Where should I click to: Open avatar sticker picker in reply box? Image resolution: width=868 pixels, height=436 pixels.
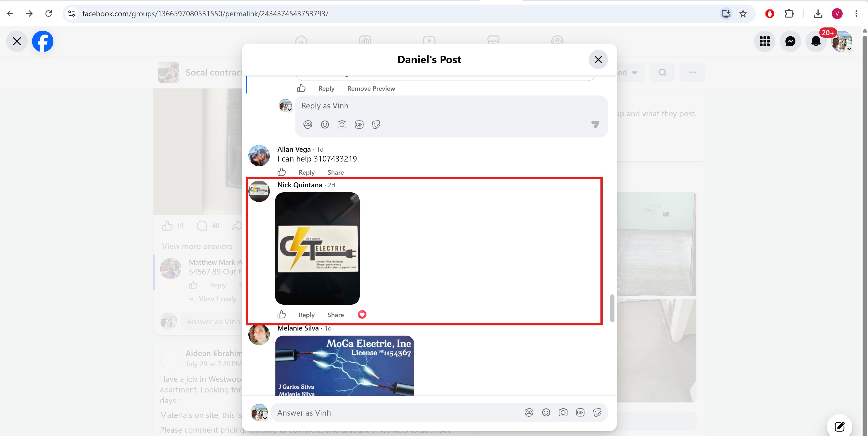[x=308, y=125]
